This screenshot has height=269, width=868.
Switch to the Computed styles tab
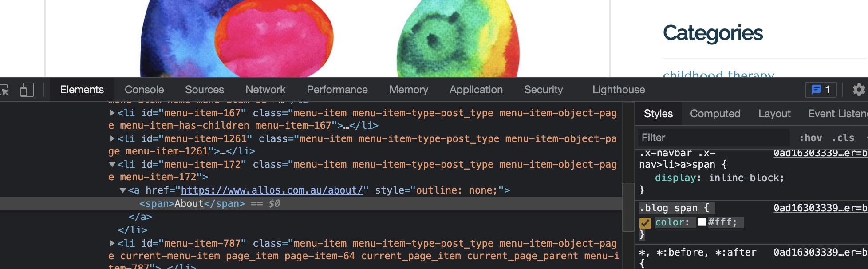coord(715,114)
